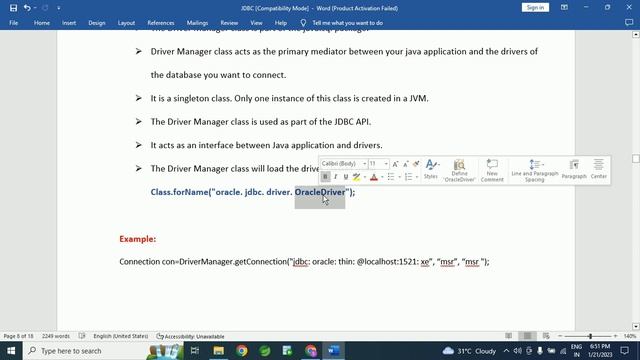Viewport: 640px width, 360px height.
Task: Switch to Read Mode view
Action: [x=509, y=336]
